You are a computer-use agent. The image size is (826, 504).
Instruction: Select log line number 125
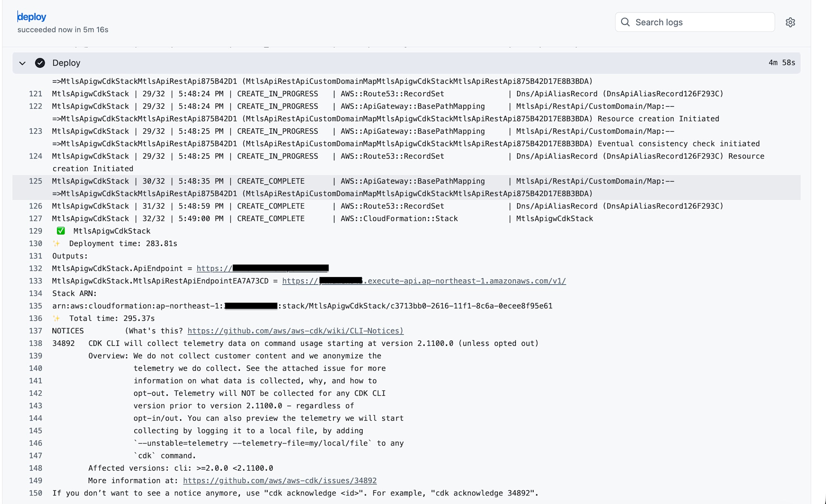(x=36, y=181)
